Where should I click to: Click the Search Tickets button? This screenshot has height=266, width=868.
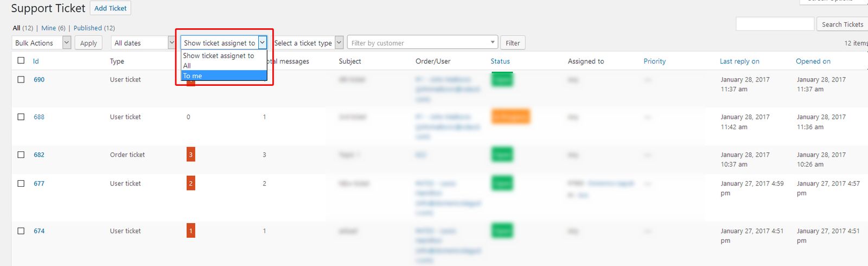[842, 24]
